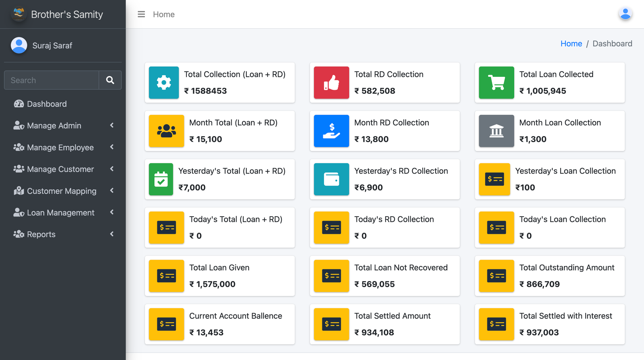Click the ₹ 15,100 month total value

206,139
